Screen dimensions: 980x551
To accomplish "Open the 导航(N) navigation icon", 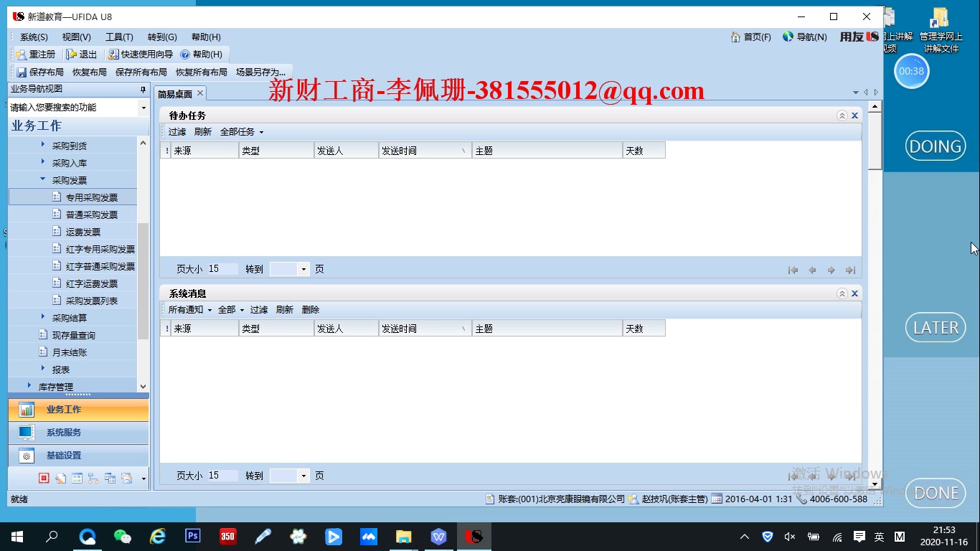I will coord(804,37).
